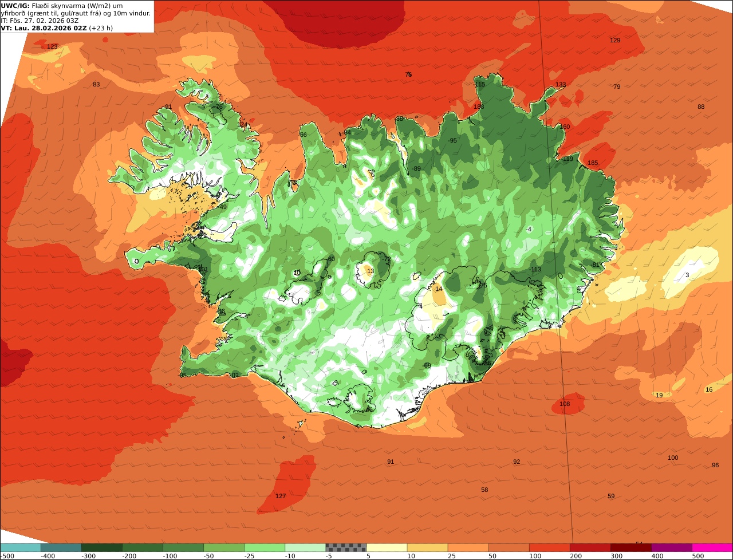
Task: Click the value 14 on the yellow highland patch
Action: pyautogui.click(x=439, y=289)
